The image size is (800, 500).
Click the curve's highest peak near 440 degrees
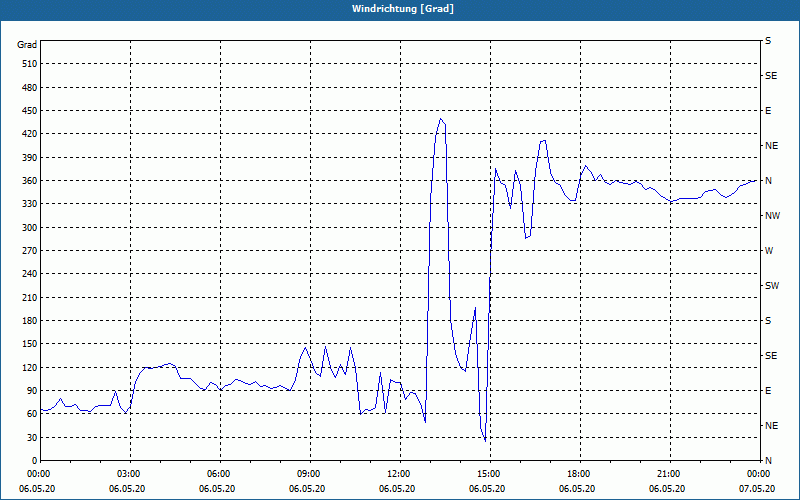(440, 119)
